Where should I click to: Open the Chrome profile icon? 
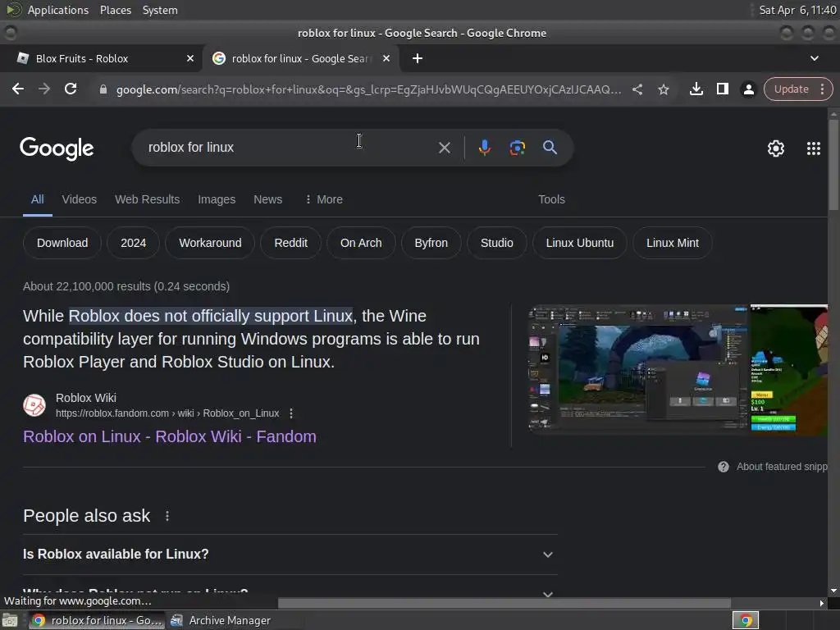point(748,89)
